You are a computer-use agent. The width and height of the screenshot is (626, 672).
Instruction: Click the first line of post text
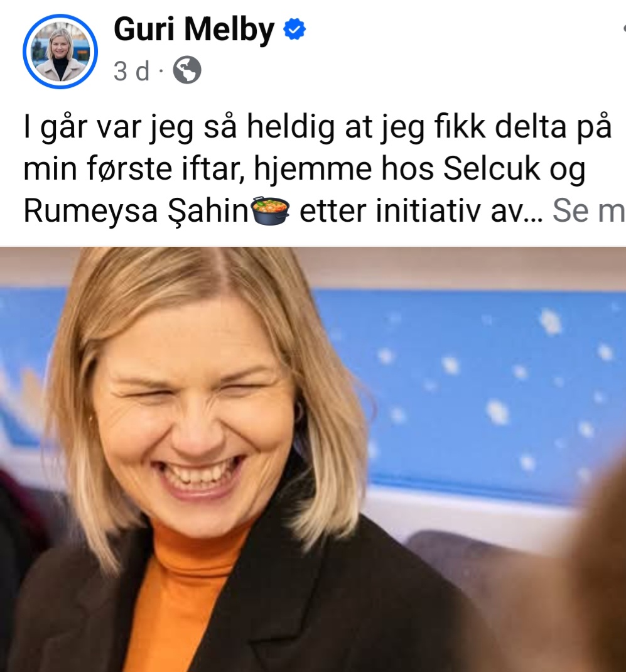click(x=318, y=127)
